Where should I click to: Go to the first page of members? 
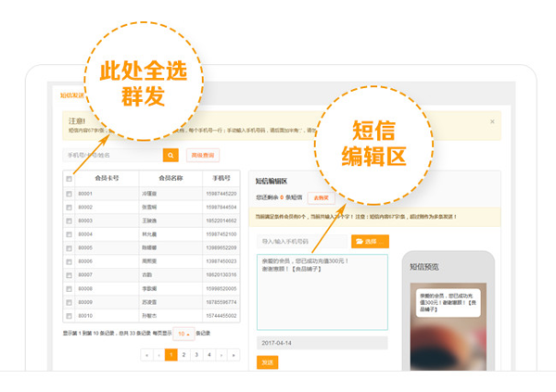(147, 355)
